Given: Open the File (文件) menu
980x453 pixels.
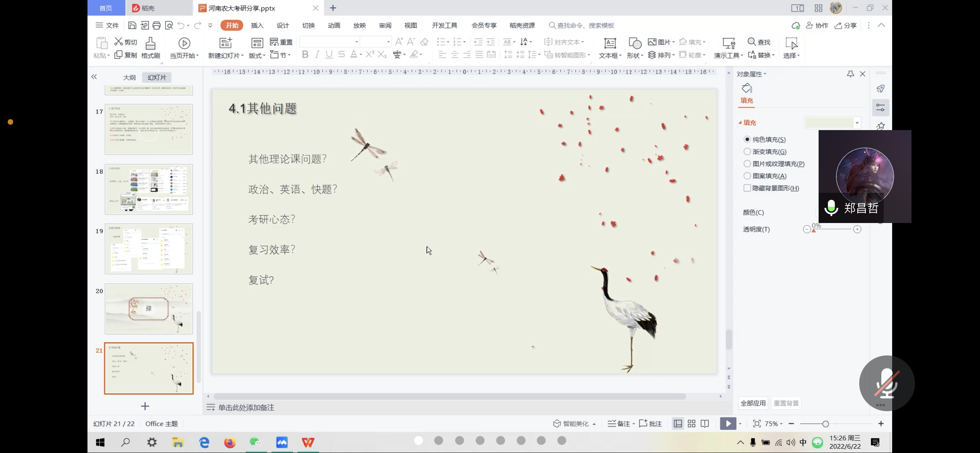Looking at the screenshot, I should 107,26.
